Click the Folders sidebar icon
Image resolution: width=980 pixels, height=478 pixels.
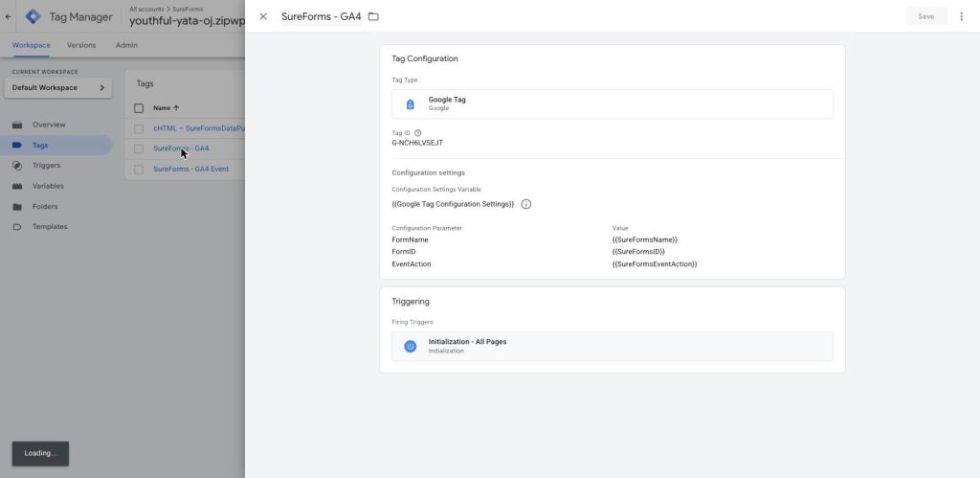pos(17,207)
